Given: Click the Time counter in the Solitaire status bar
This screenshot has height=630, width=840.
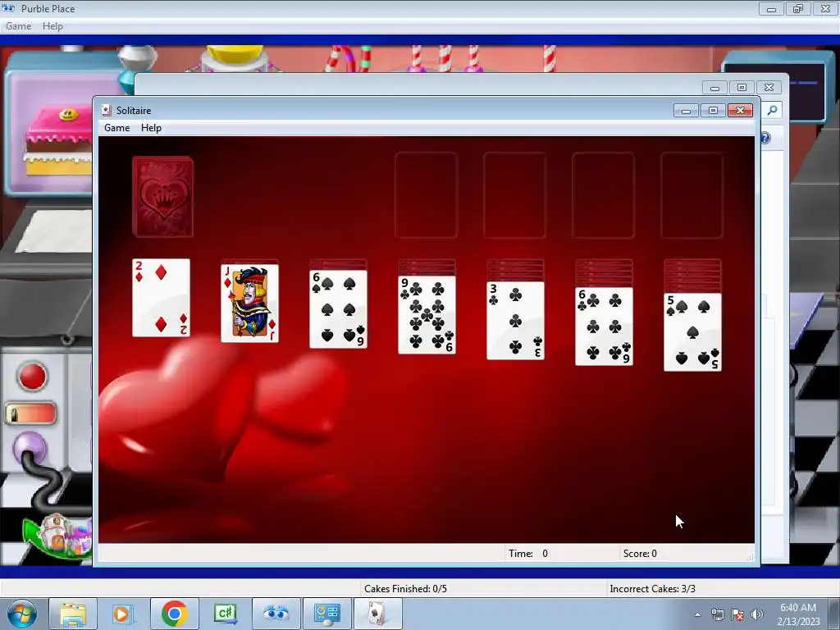Looking at the screenshot, I should [x=528, y=554].
